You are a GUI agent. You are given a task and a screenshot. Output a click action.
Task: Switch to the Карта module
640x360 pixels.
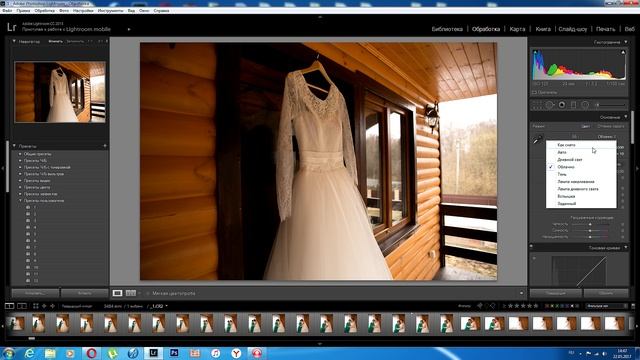517,29
